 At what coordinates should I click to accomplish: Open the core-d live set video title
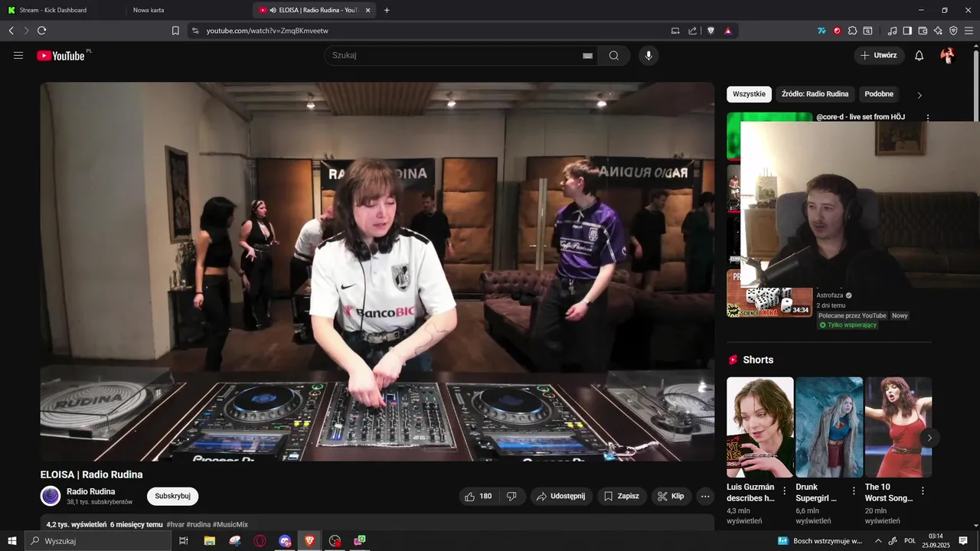[x=861, y=117]
